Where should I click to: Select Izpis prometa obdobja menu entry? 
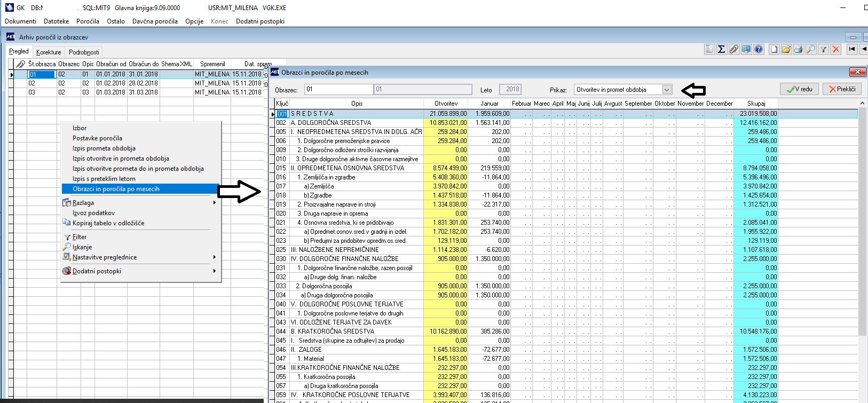tap(104, 148)
